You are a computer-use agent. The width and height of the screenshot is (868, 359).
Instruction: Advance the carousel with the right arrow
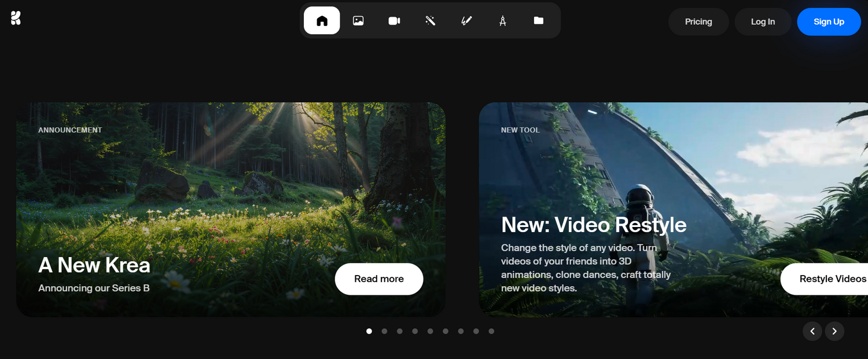coord(834,331)
